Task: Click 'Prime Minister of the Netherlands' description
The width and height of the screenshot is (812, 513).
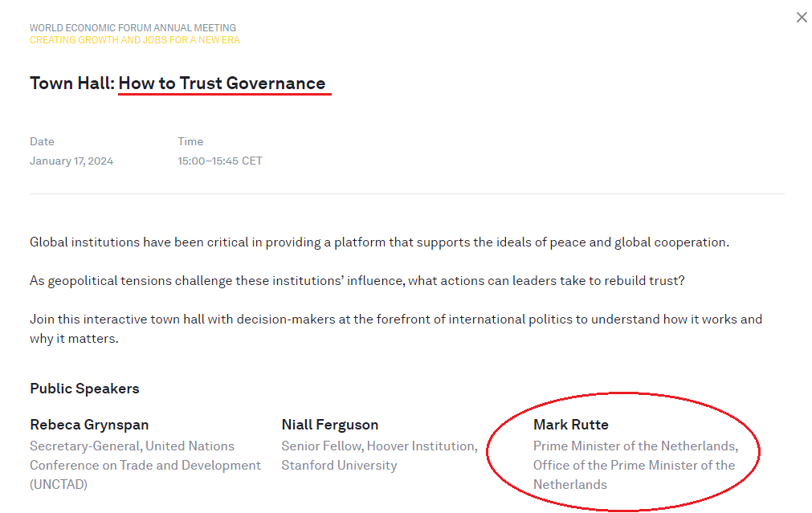Action: (636, 466)
